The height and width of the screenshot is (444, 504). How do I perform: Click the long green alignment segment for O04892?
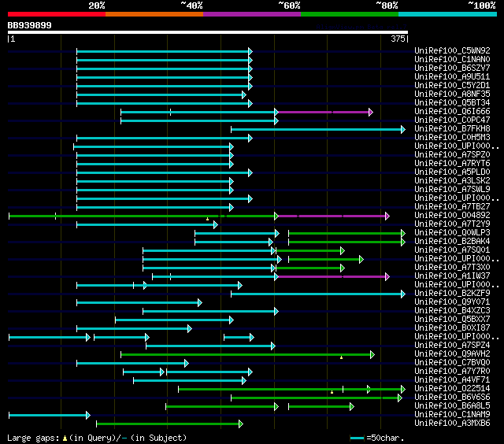(x=143, y=216)
